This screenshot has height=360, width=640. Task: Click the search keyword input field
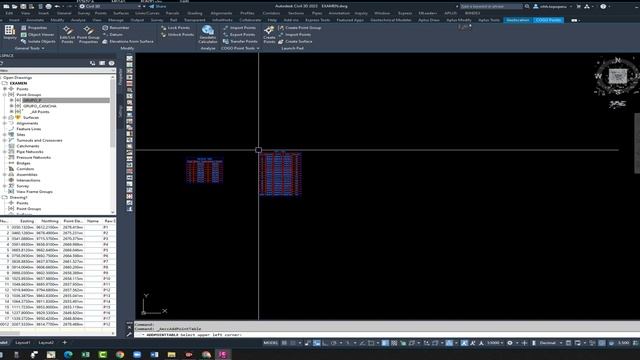click(491, 7)
